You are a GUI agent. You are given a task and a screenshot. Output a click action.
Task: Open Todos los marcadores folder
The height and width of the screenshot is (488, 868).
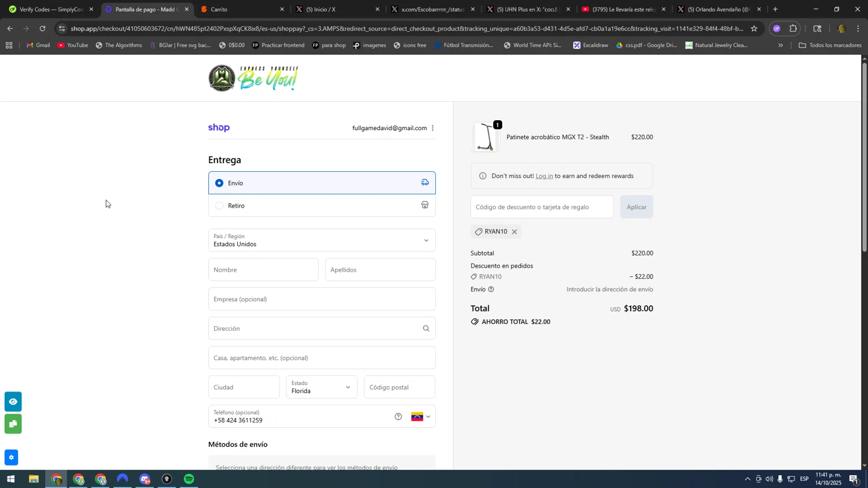pos(830,45)
